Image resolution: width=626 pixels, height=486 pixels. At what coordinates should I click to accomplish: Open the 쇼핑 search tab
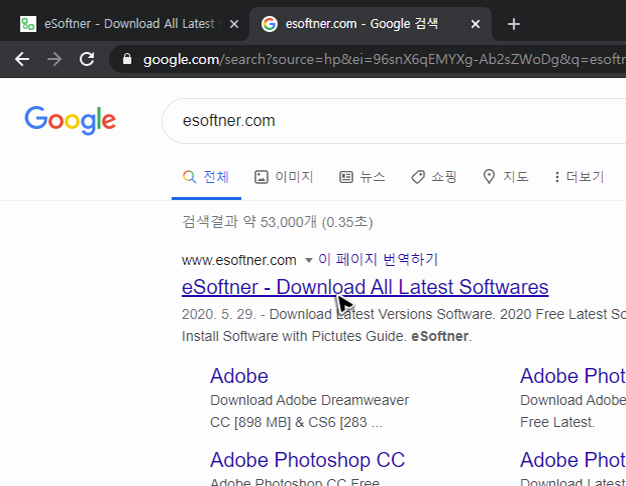pyautogui.click(x=434, y=177)
